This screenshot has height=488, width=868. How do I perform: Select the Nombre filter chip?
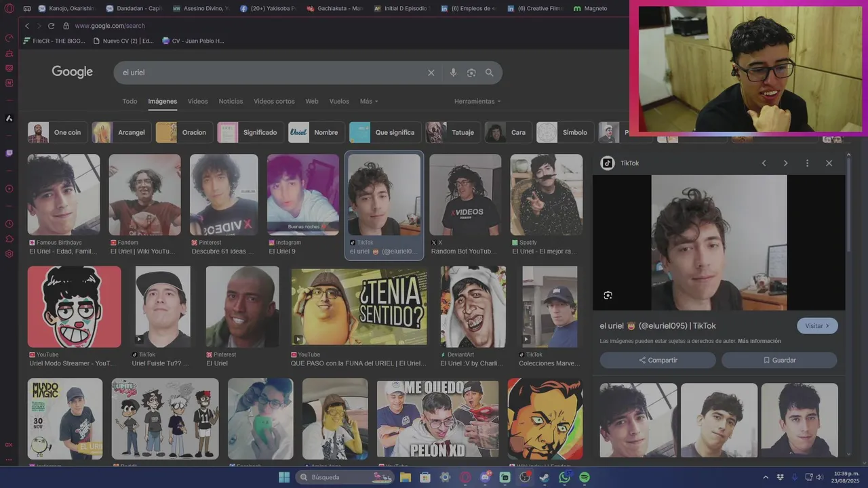click(316, 132)
